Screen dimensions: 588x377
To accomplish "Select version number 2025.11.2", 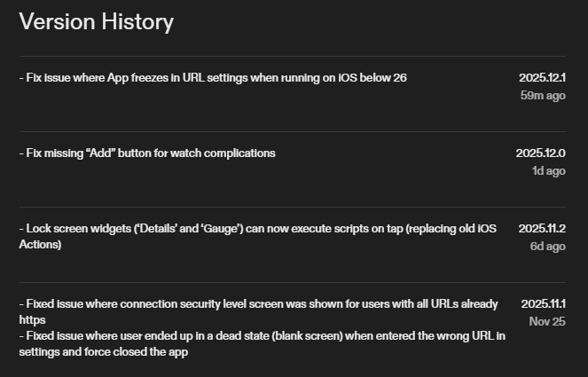I will [542, 229].
